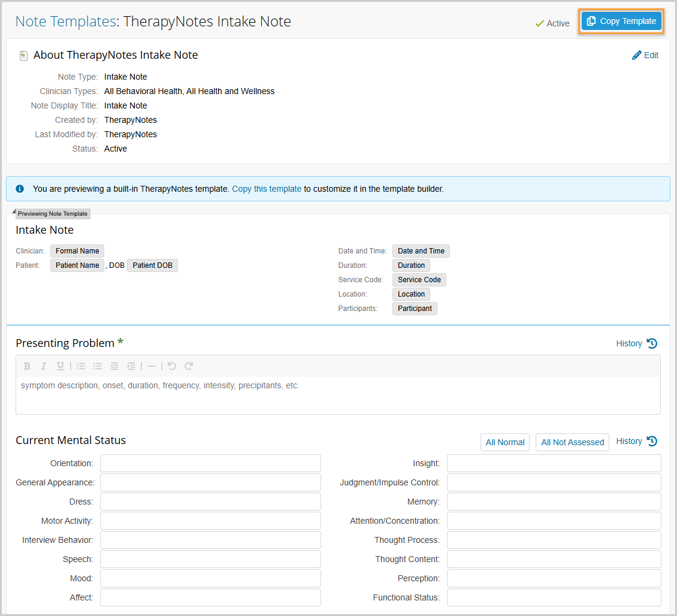677x616 pixels.
Task: Focus the Interview Behavior field
Action: (210, 540)
